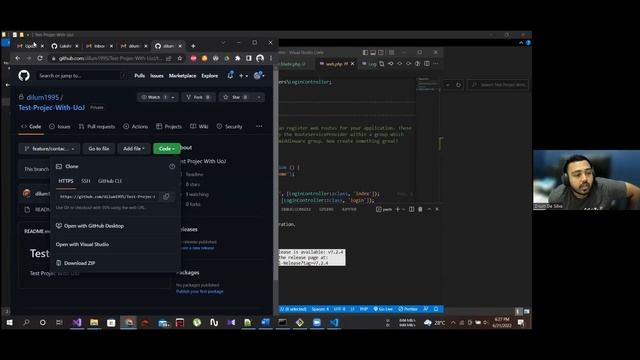This screenshot has height=360, width=640.
Task: Reload the page in Chrome
Action: pyautogui.click(x=40, y=58)
